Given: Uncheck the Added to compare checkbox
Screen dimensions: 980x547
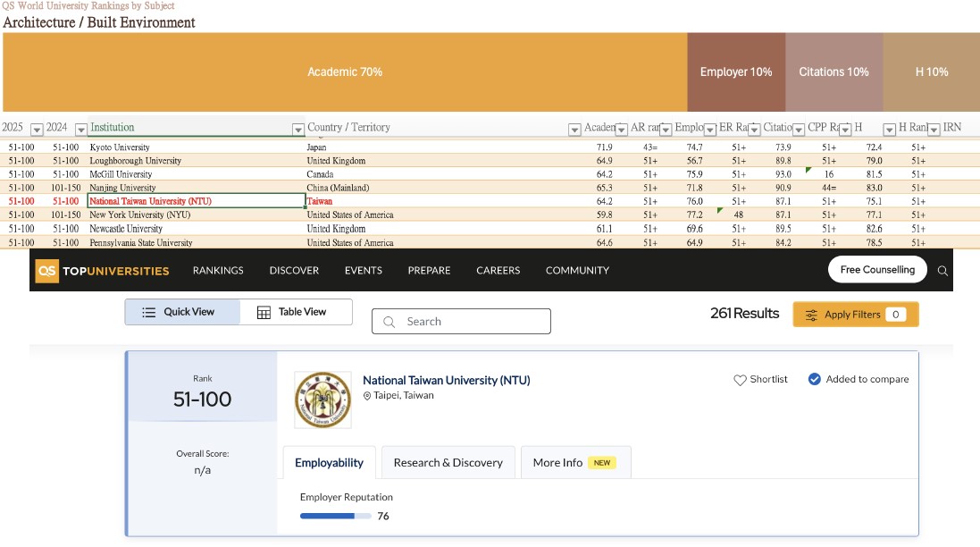Looking at the screenshot, I should coord(815,379).
